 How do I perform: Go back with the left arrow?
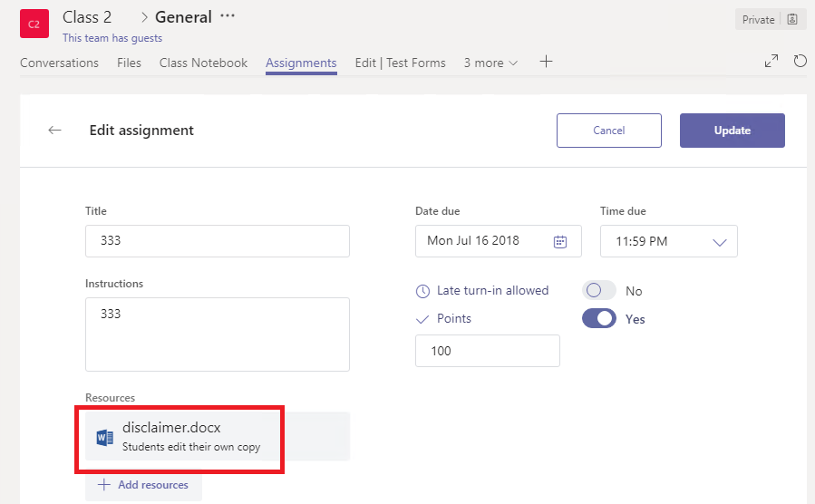click(54, 130)
